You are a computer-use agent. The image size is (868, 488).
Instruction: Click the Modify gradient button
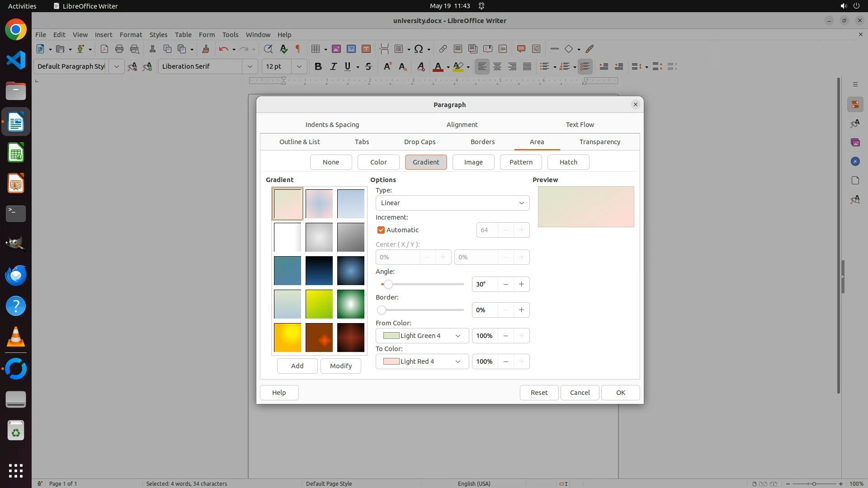point(340,366)
